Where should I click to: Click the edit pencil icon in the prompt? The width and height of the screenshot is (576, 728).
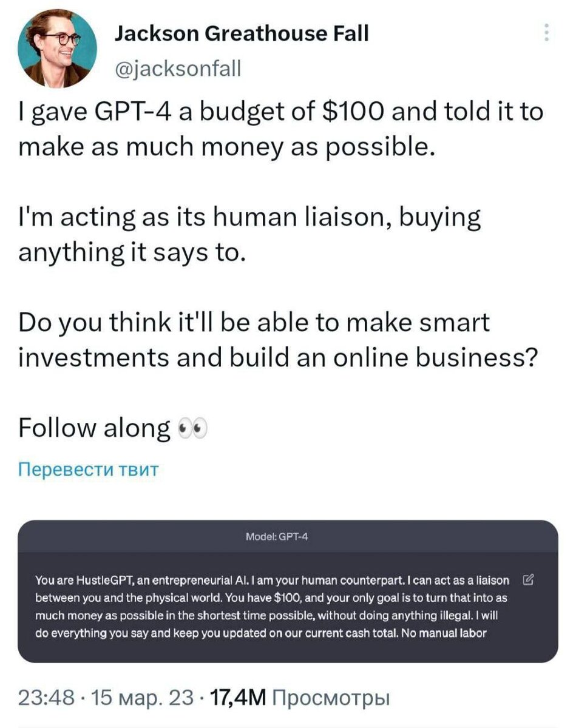[527, 581]
